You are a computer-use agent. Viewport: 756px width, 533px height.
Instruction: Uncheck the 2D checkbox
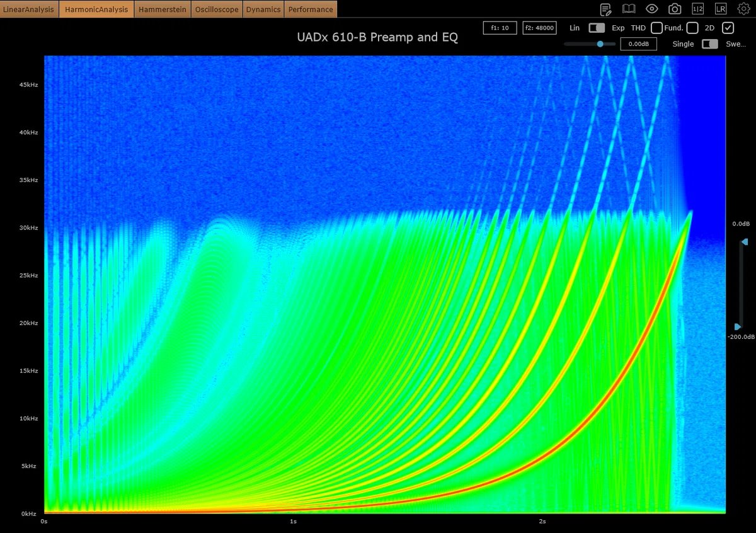point(728,28)
